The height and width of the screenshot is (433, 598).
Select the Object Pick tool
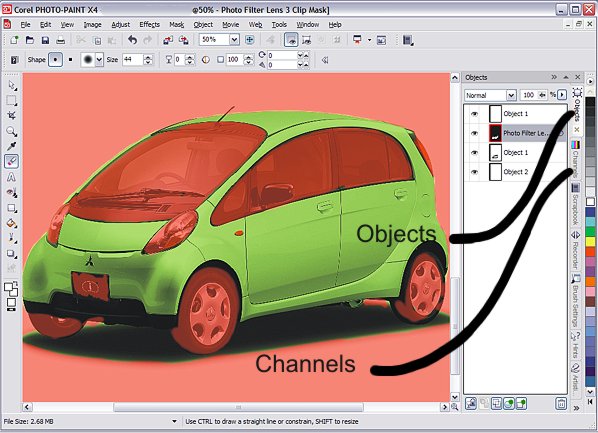12,86
